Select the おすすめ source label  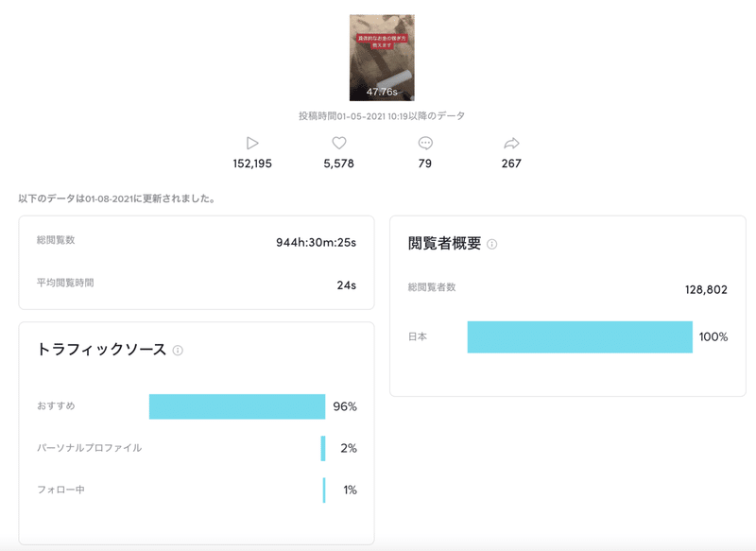pyautogui.click(x=56, y=406)
